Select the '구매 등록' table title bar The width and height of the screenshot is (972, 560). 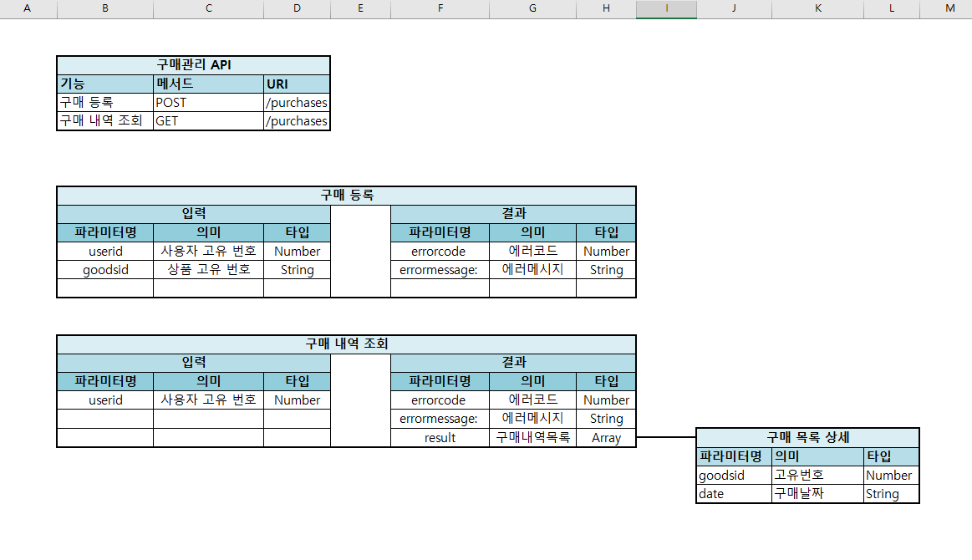pyautogui.click(x=347, y=196)
